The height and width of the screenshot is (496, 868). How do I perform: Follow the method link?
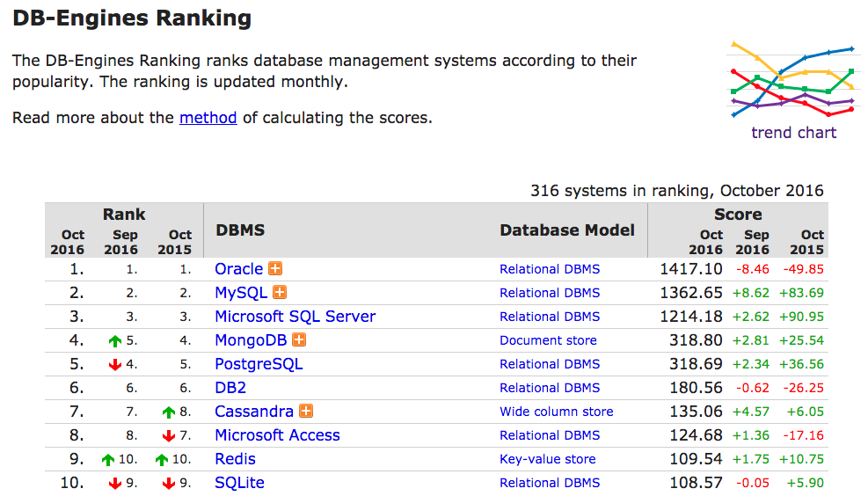click(208, 118)
